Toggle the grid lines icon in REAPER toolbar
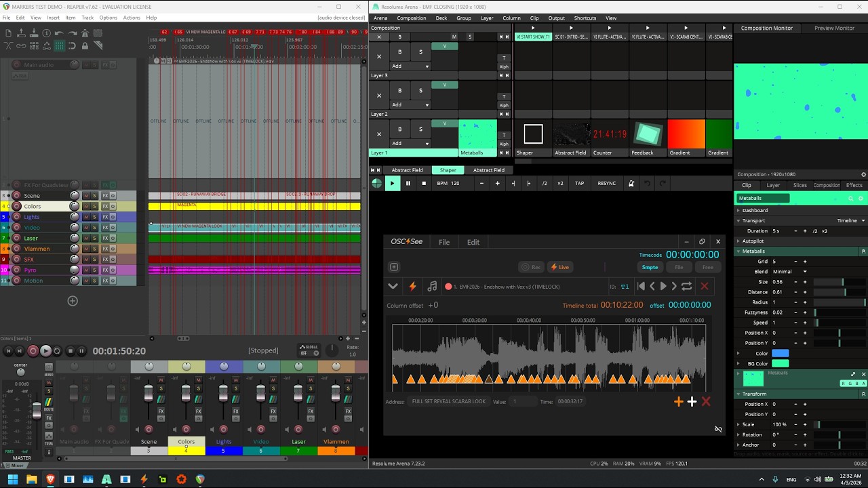868x488 pixels. [x=59, y=45]
